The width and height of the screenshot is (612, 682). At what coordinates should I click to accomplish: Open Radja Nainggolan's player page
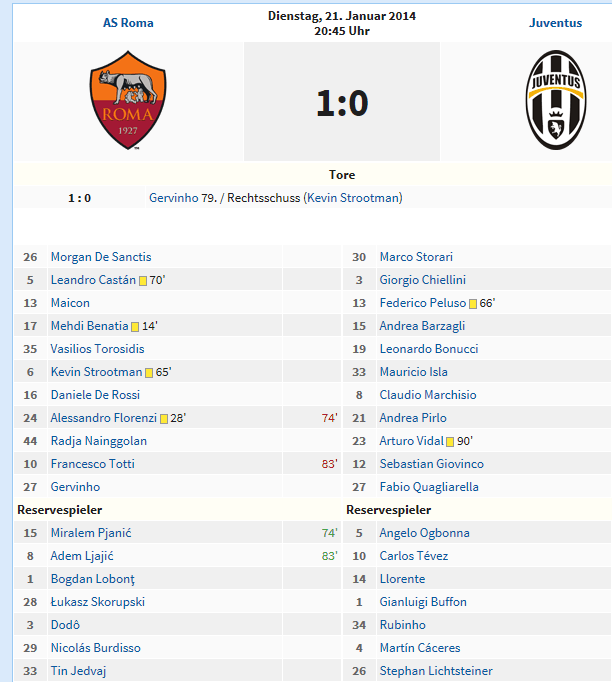(x=98, y=441)
